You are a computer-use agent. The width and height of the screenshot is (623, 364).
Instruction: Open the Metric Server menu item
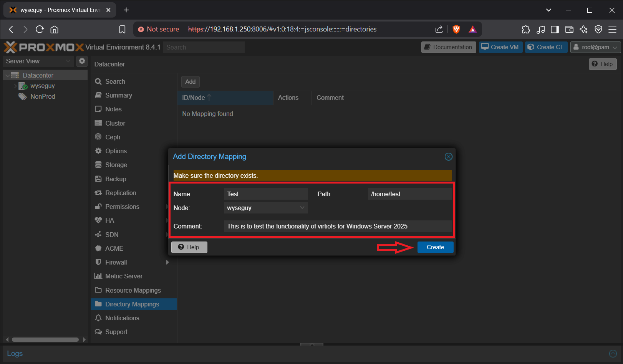133,276
